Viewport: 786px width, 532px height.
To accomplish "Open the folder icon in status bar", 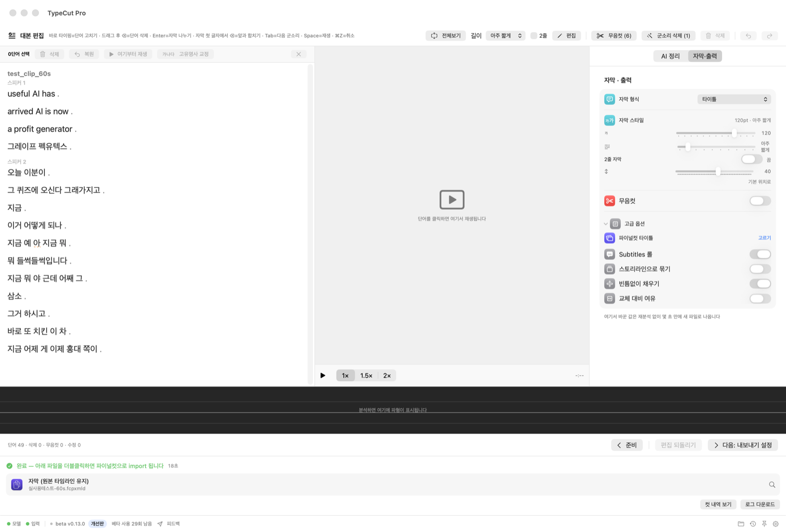I will click(741, 524).
